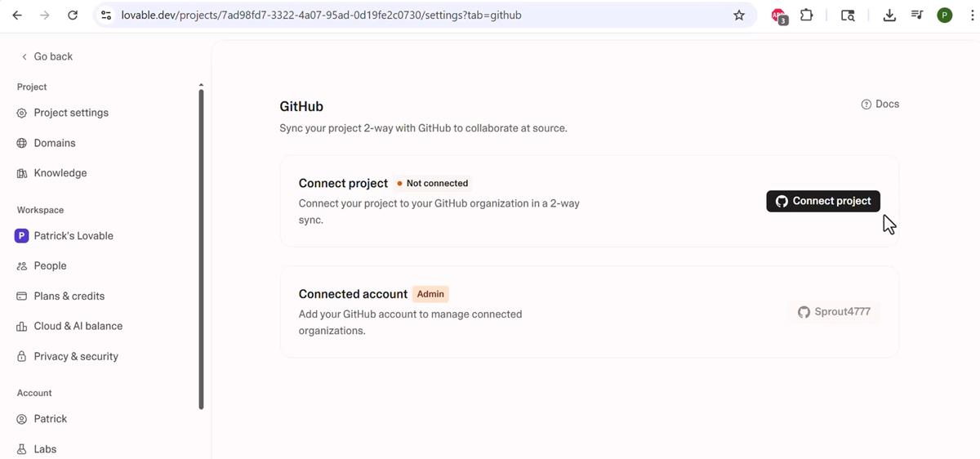The width and height of the screenshot is (980, 459).
Task: Click the Connect project card heading
Action: 343,183
